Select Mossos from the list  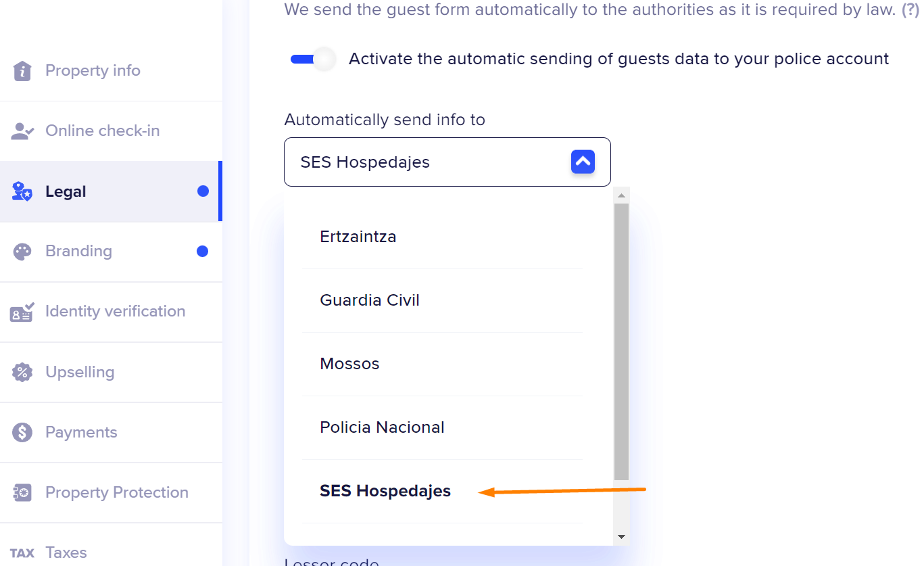(349, 364)
